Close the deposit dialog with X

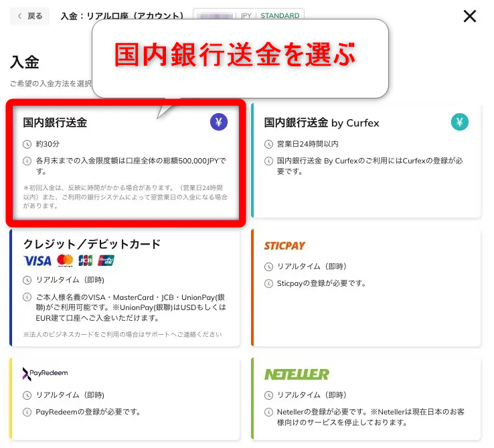(x=470, y=16)
